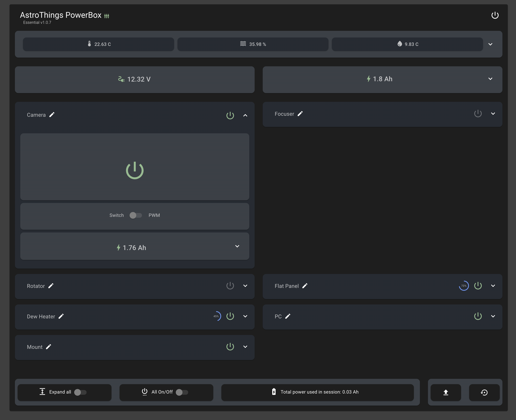Toggle Flat Panel power
The image size is (516, 420).
(478, 286)
